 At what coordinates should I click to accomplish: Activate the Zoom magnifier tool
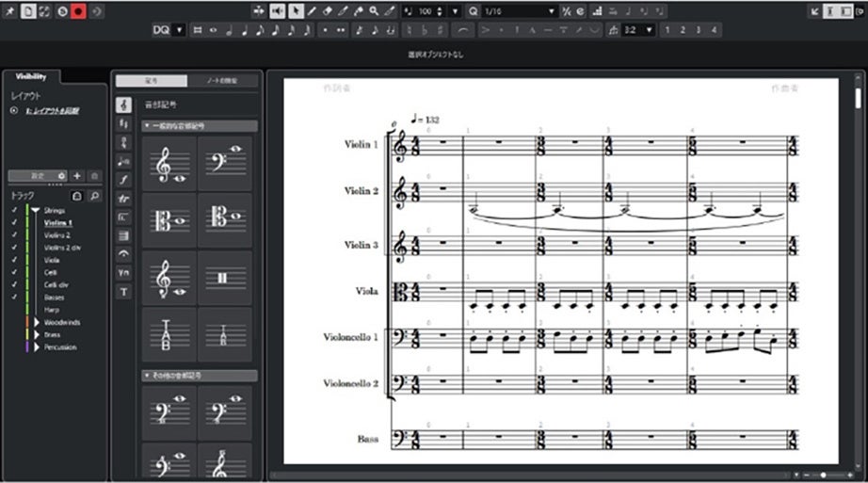pos(374,11)
